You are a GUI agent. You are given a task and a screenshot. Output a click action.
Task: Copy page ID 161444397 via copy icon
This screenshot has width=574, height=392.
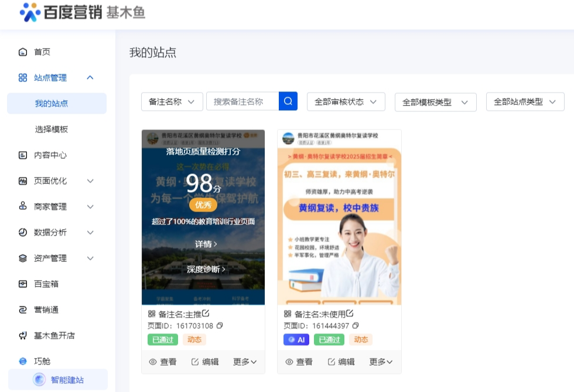[356, 325]
